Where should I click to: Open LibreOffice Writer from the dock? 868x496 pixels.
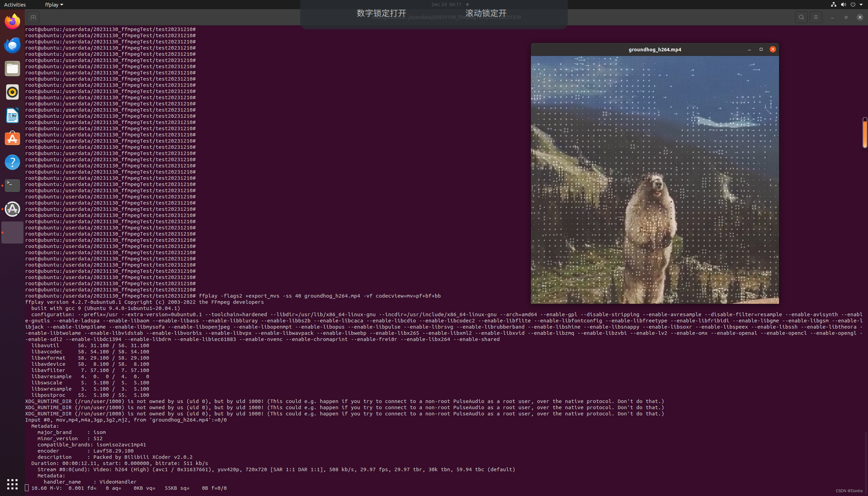[x=12, y=115]
